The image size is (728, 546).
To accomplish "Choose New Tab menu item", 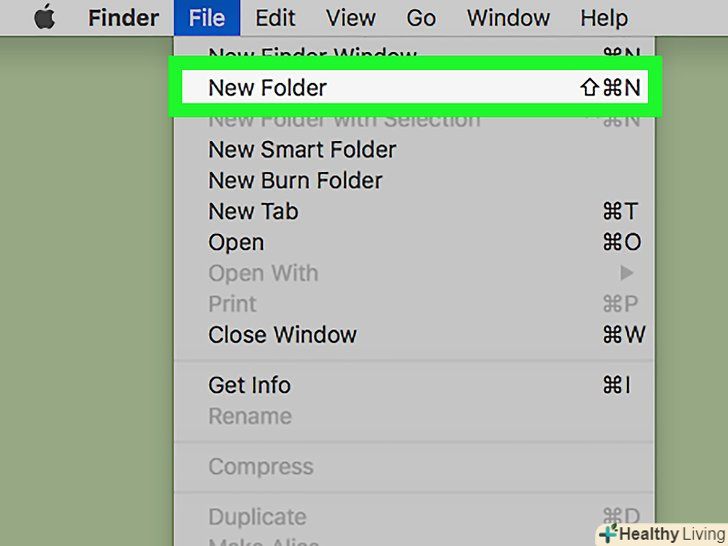I will [x=253, y=212].
